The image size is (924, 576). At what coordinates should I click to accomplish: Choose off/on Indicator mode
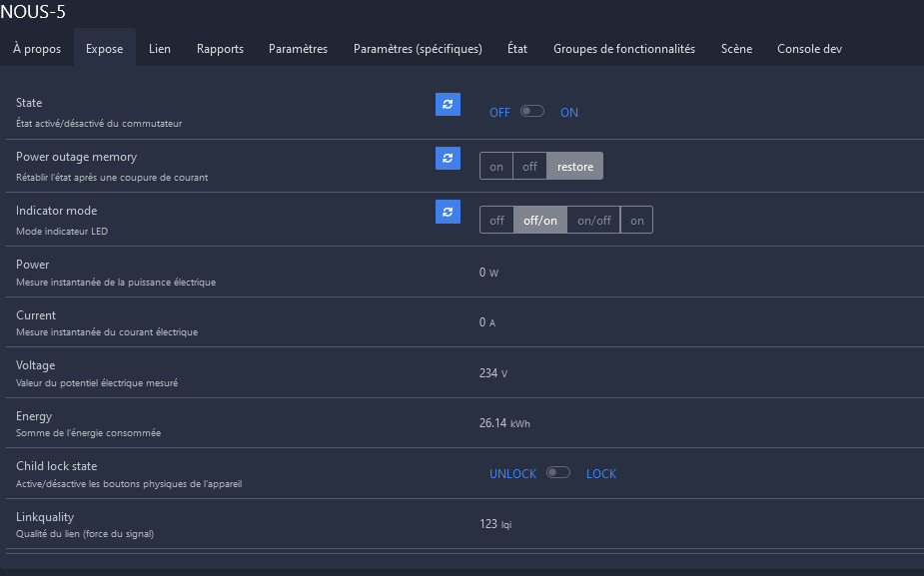click(540, 221)
